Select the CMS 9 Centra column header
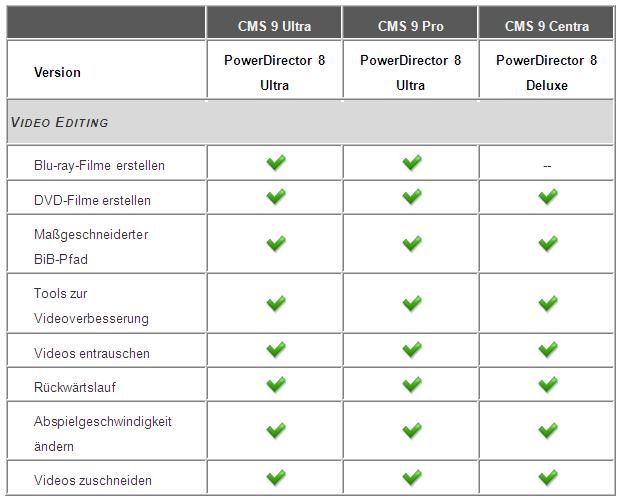This screenshot has height=504, width=628. pos(547,26)
